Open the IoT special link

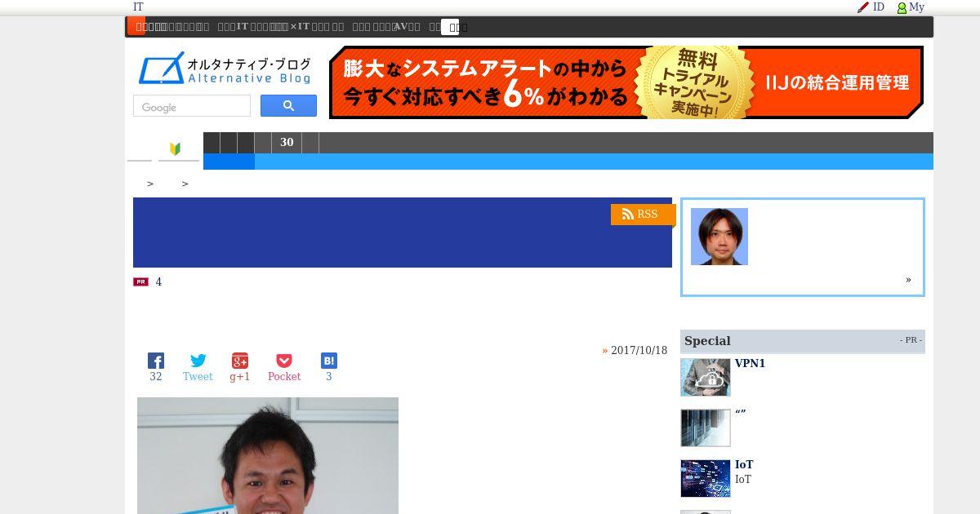tap(744, 465)
